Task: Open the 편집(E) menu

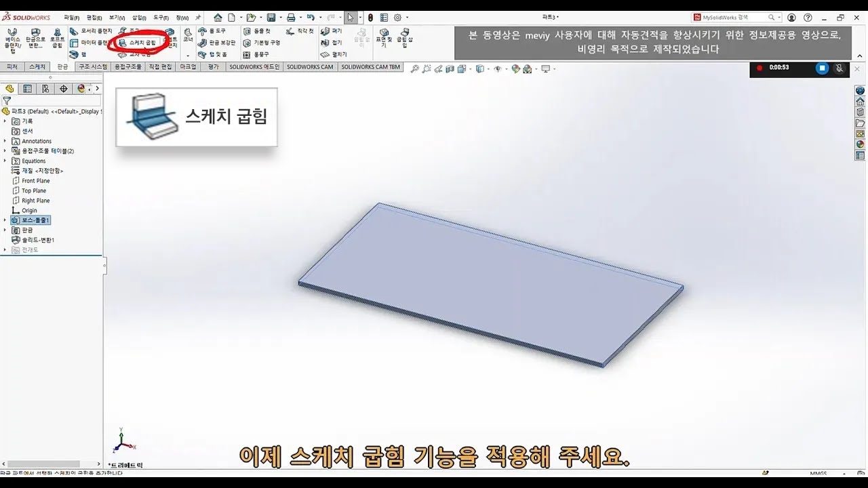Action: (94, 18)
